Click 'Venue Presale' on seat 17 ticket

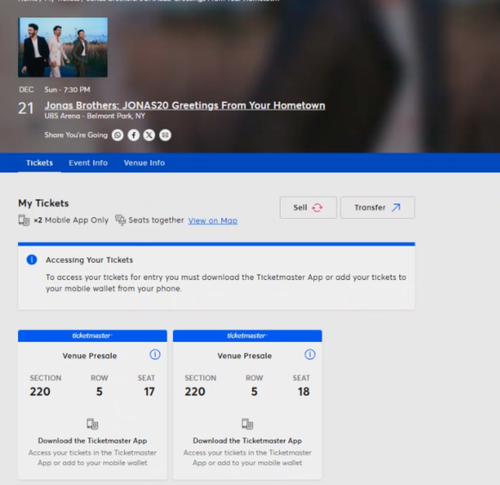click(x=90, y=356)
